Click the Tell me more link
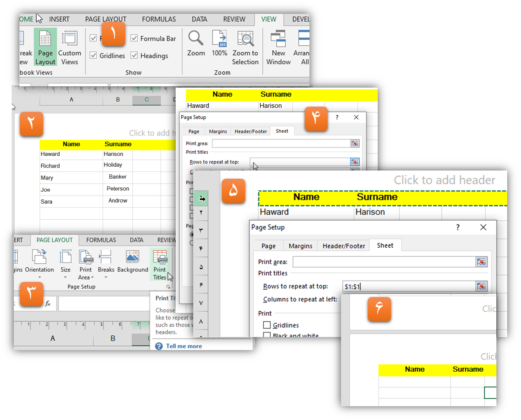Screen dimensions: 521x420 pos(183,346)
